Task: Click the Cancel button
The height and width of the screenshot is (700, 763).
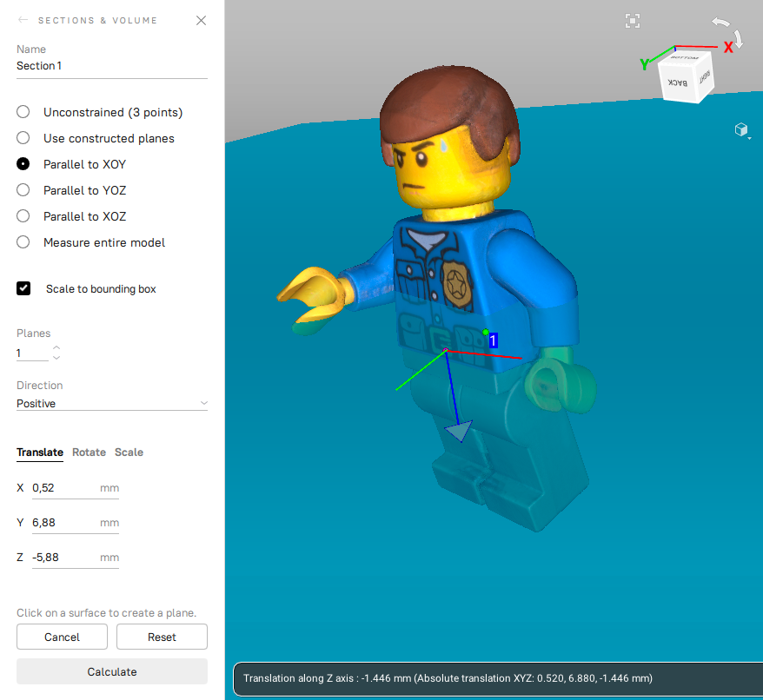Action: (x=62, y=637)
